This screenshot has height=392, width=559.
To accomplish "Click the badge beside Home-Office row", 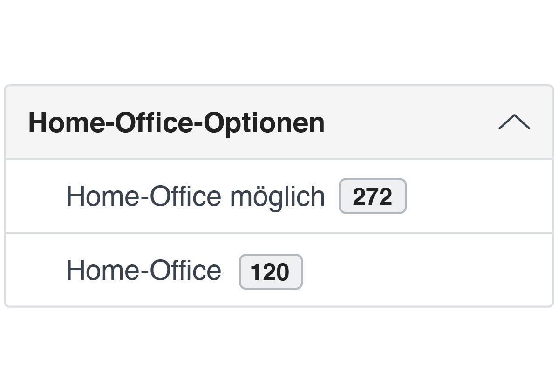I will click(270, 272).
